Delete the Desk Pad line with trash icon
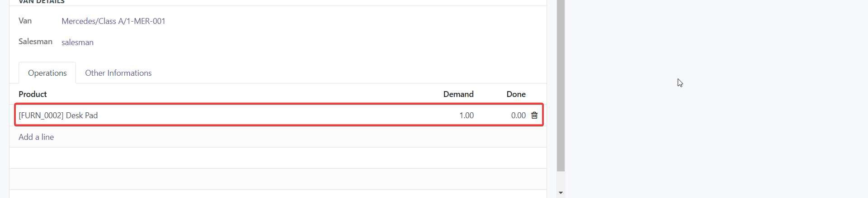The image size is (868, 198). pos(534,115)
